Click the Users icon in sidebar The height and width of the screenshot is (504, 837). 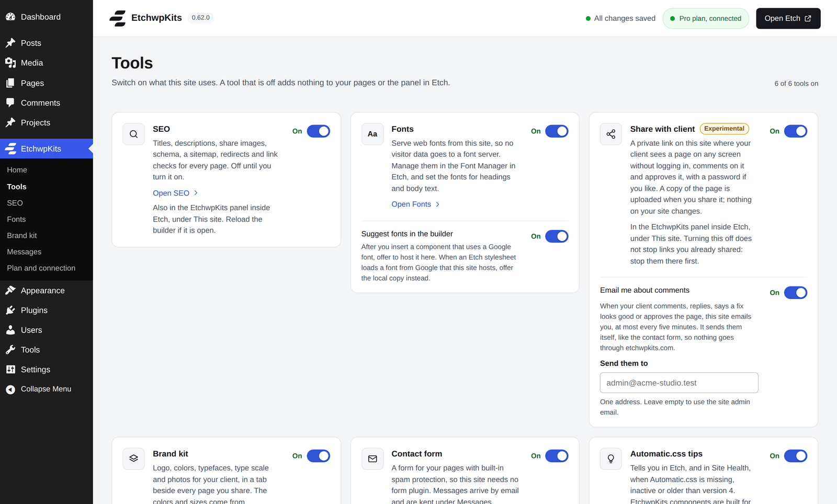coord(10,330)
